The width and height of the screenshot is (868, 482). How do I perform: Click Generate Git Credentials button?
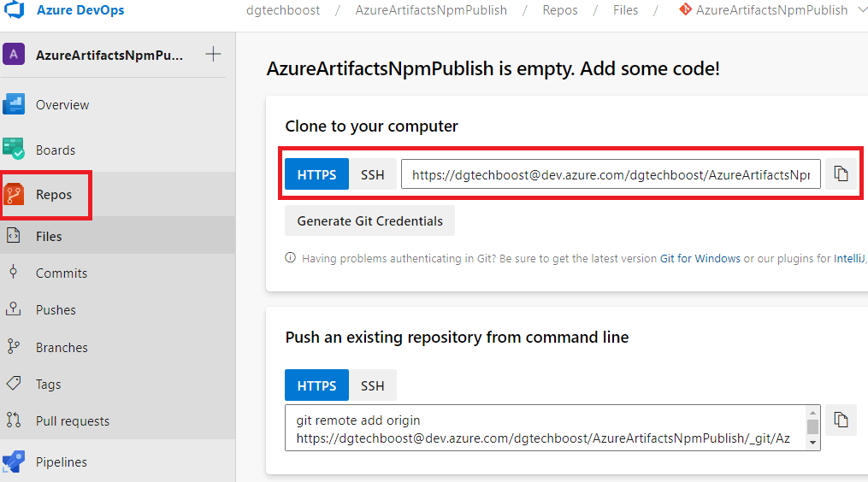click(x=369, y=221)
